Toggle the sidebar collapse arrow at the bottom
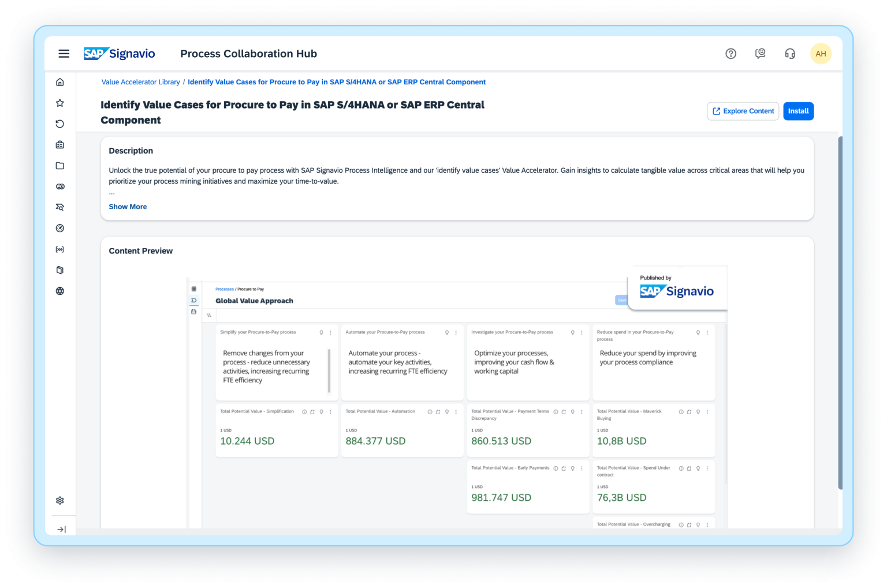 (x=60, y=527)
